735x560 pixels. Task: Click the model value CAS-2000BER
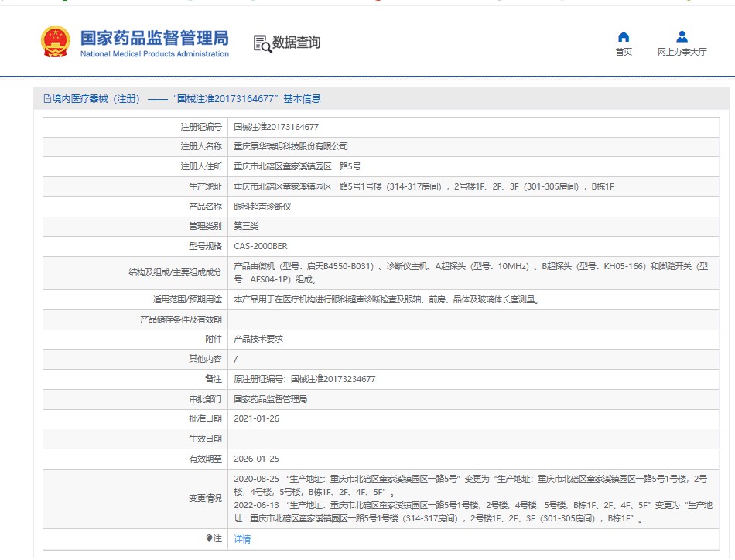point(260,246)
